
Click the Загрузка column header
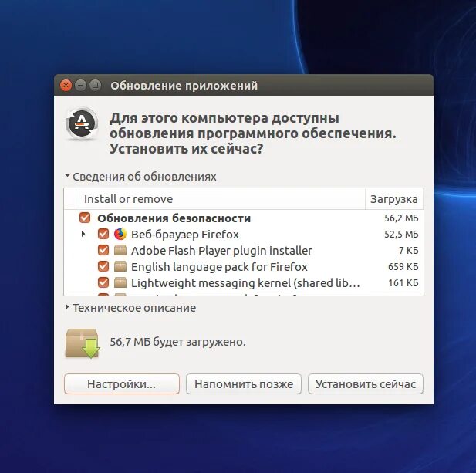pos(394,199)
